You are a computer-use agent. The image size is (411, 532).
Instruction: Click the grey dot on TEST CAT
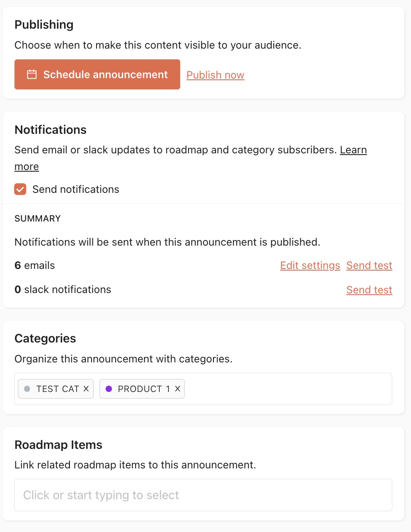pyautogui.click(x=27, y=389)
